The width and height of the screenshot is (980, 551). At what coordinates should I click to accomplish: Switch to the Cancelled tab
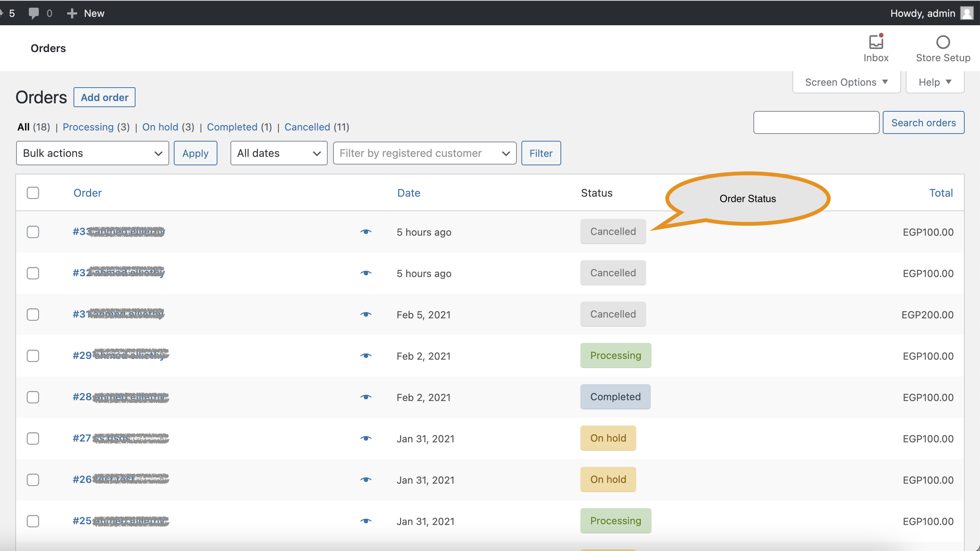[x=305, y=127]
